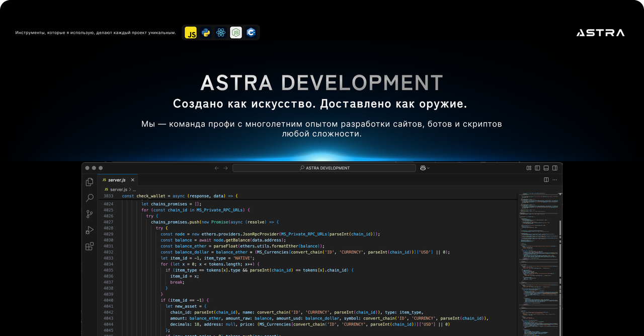Open the Extensions view
644x336 pixels.
click(x=90, y=246)
